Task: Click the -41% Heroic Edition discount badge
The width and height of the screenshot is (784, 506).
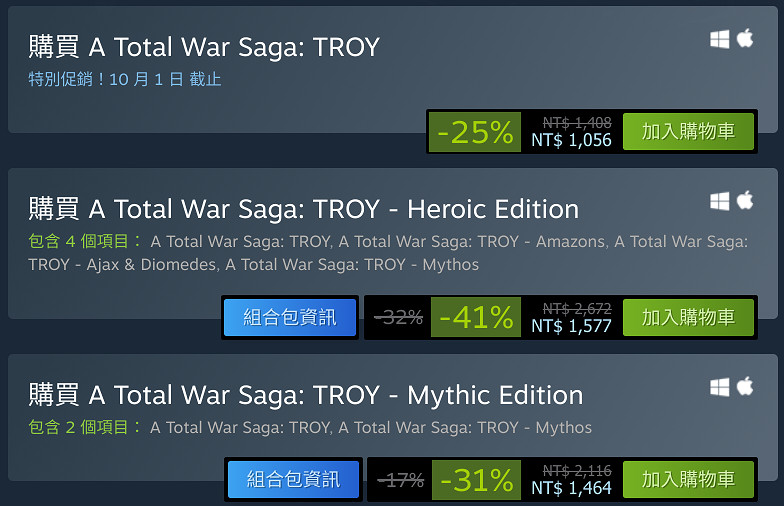Action: click(476, 317)
